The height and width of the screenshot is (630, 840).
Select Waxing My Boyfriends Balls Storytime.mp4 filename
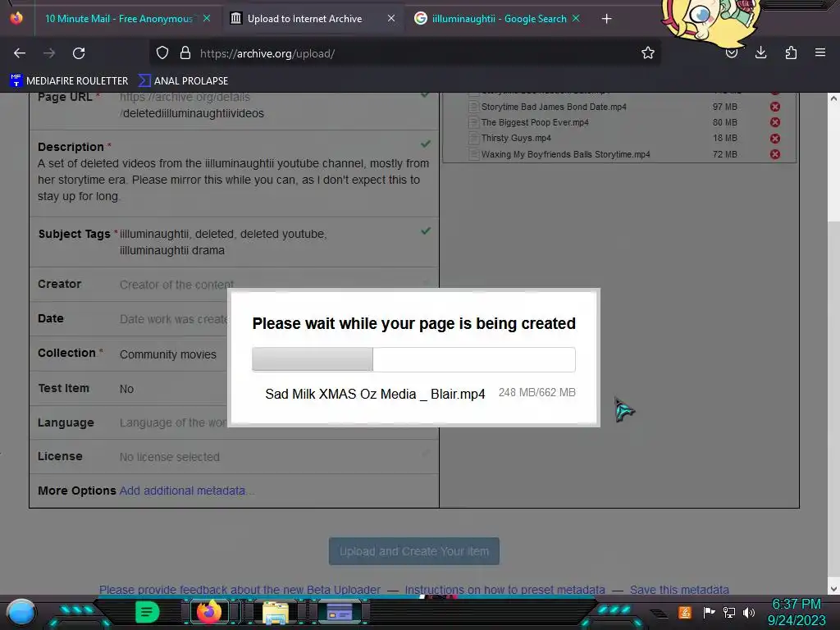pyautogui.click(x=565, y=154)
